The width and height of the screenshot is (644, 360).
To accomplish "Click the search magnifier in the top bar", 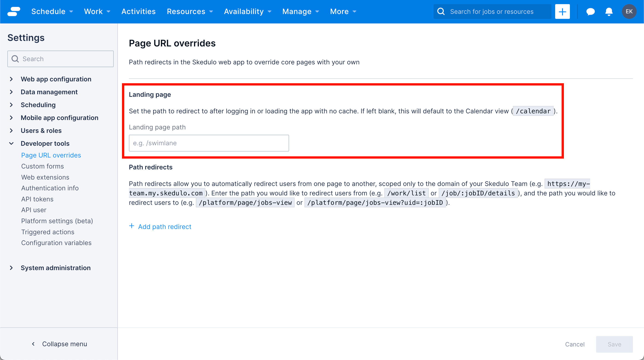I will [441, 11].
